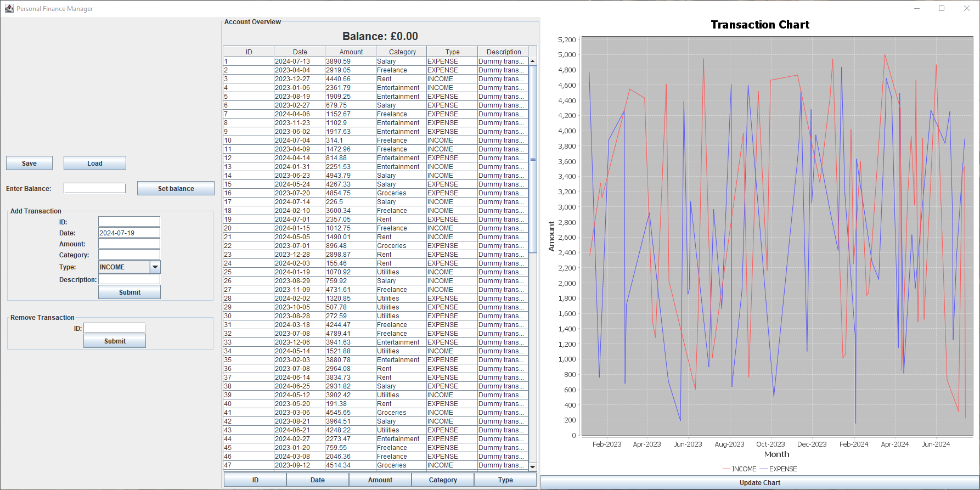Viewport: 980px width, 490px height.
Task: Click the bottom Amount filter button
Action: coord(380,480)
